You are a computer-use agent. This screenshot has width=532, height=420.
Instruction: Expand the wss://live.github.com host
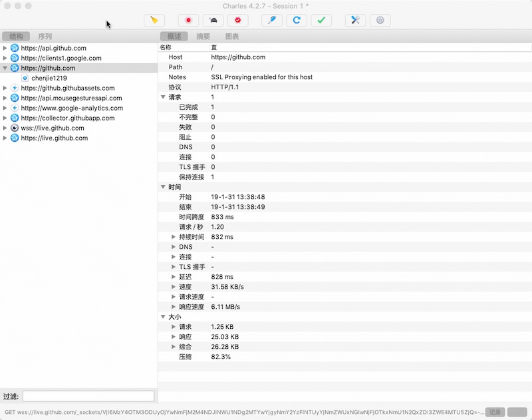pyautogui.click(x=5, y=128)
